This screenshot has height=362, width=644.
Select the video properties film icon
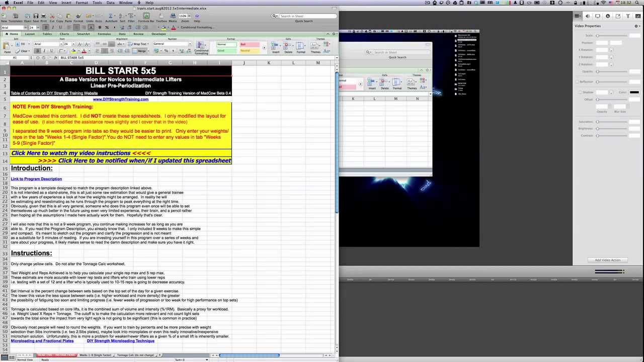[x=577, y=16]
